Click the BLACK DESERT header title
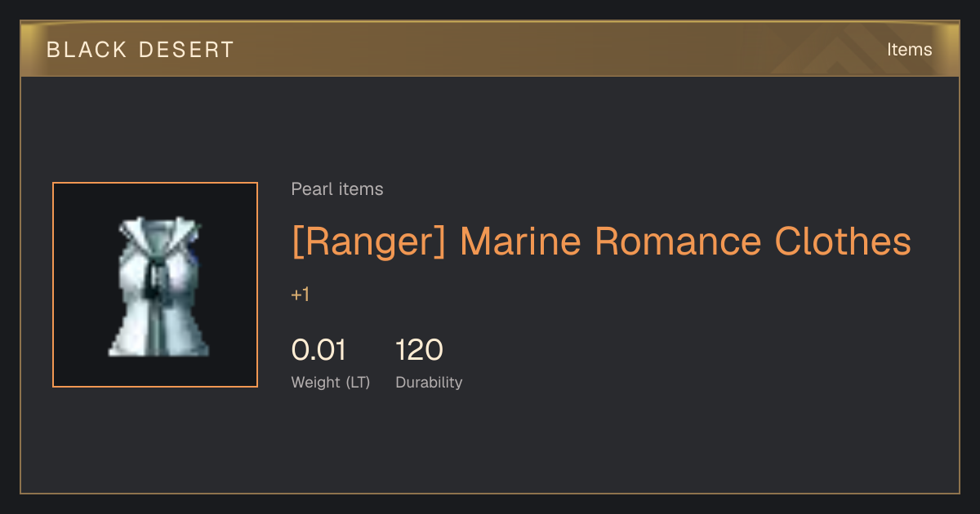 tap(140, 50)
